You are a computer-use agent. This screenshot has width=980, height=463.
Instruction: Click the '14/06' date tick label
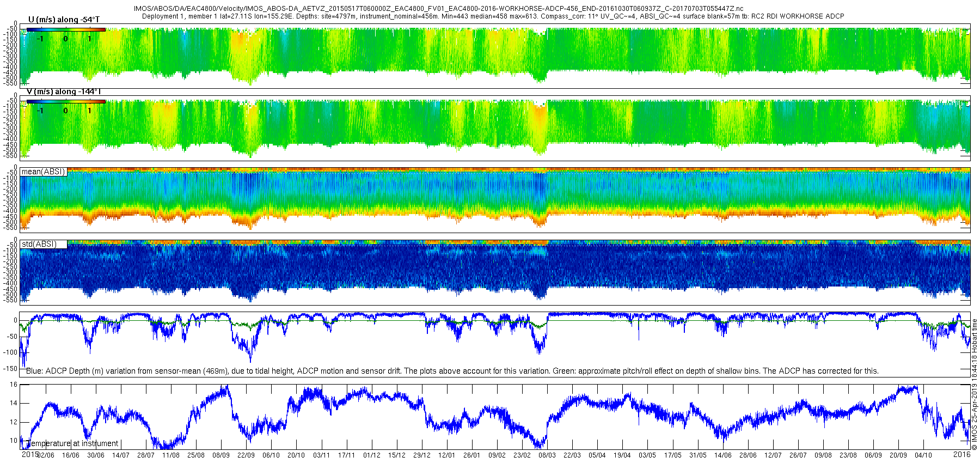723,455
